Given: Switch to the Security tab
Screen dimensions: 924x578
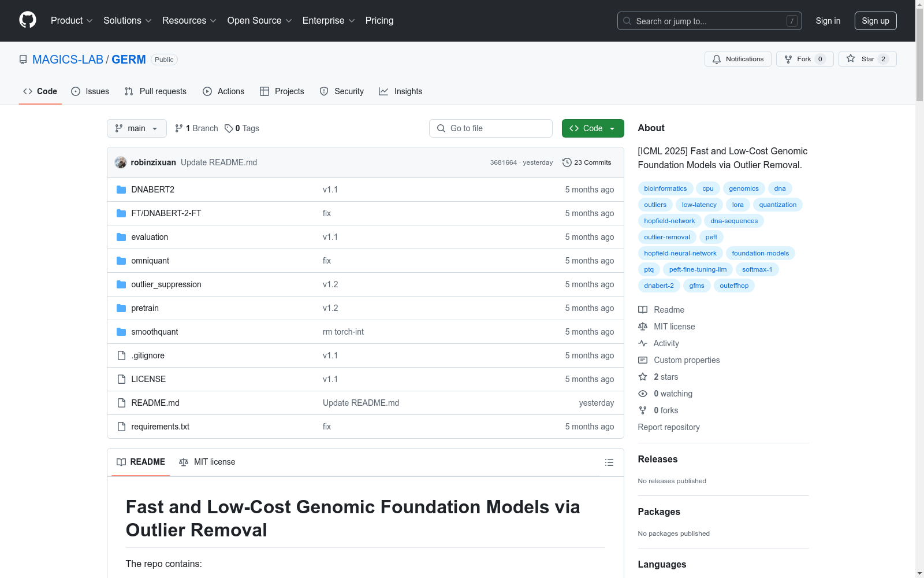Looking at the screenshot, I should 342,91.
